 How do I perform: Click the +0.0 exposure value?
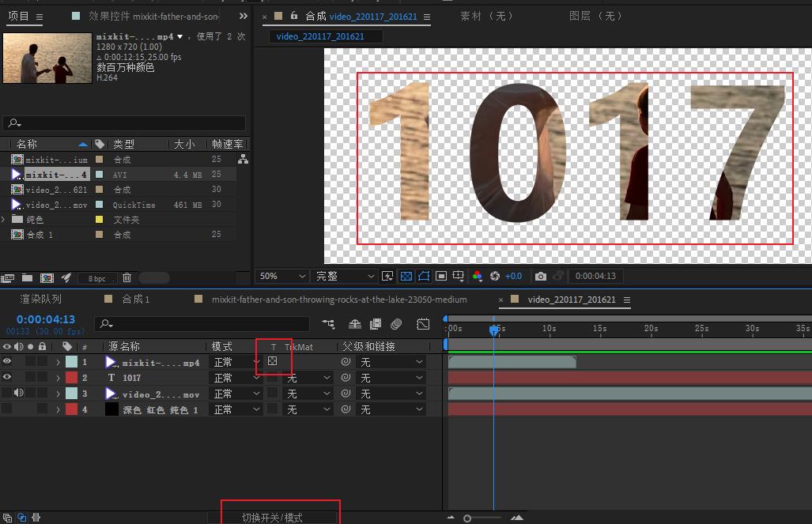(513, 276)
